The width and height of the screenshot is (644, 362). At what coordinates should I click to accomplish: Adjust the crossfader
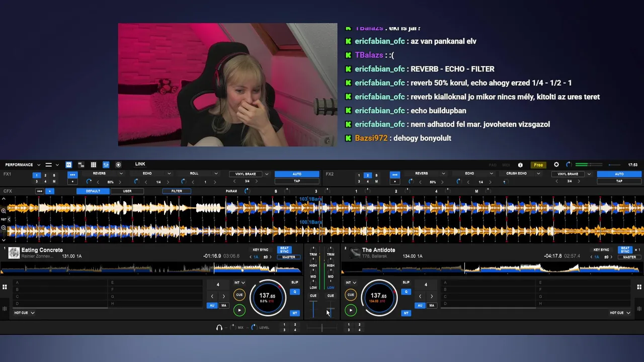coord(322,327)
